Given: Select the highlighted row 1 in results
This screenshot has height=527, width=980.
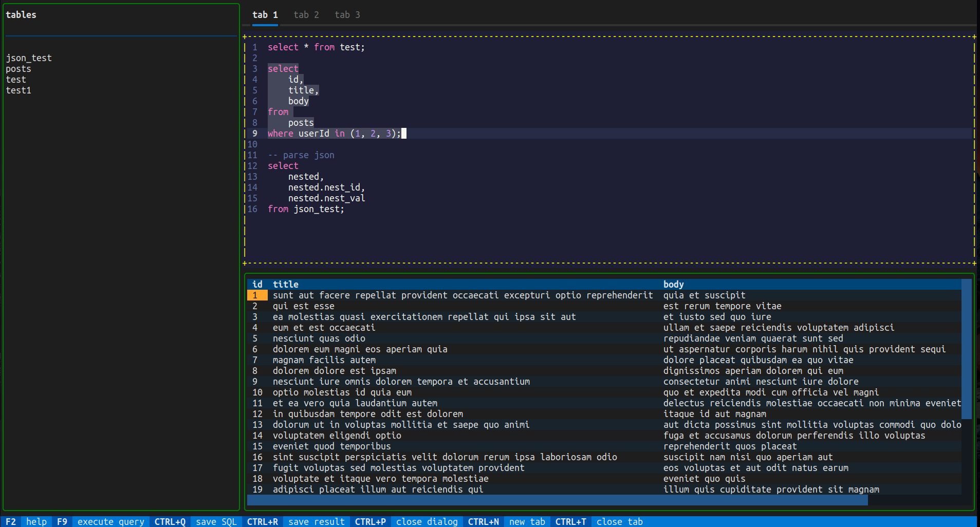Looking at the screenshot, I should tap(257, 295).
